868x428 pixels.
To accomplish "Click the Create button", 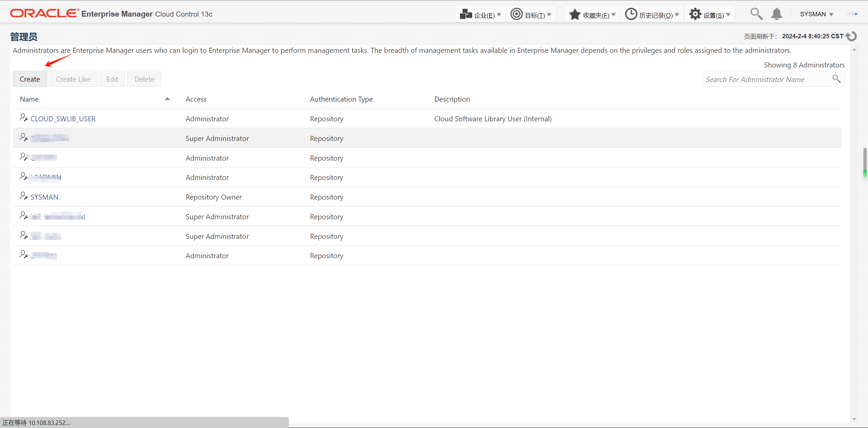I will [30, 79].
